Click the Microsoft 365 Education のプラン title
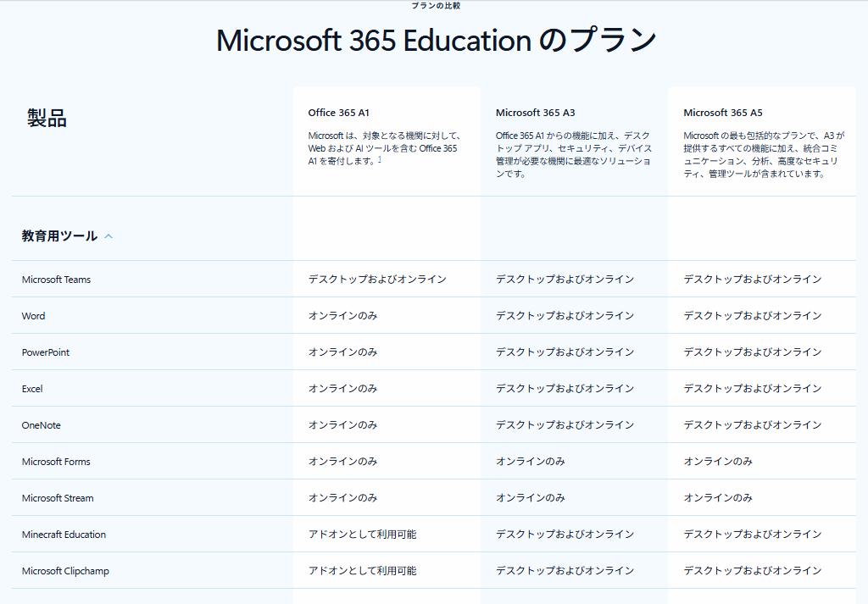 tap(437, 41)
